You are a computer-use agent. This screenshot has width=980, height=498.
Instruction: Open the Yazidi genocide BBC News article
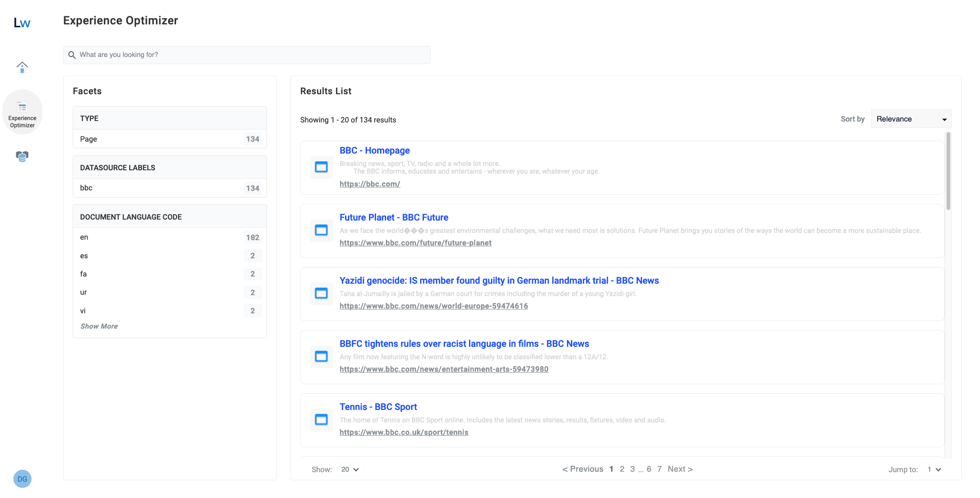(499, 280)
